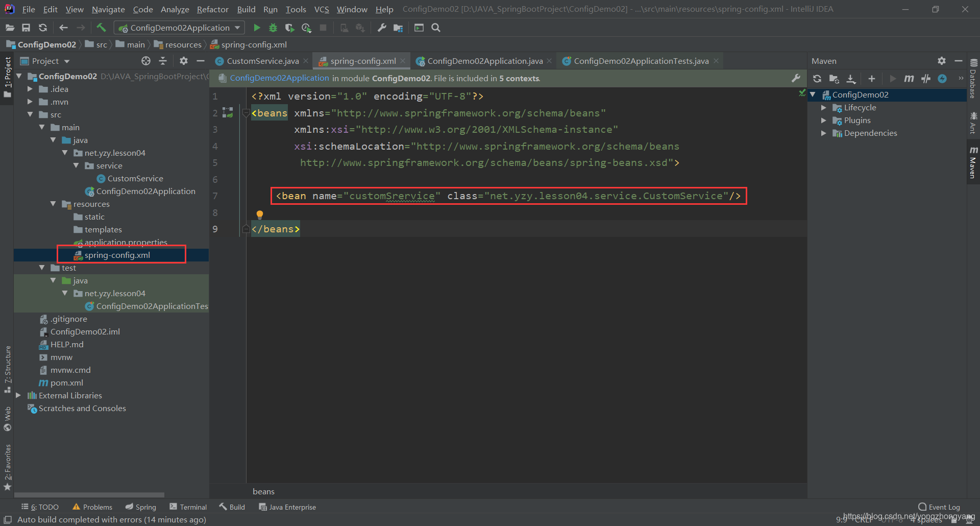Start debugging with the green bug icon
Image resolution: width=980 pixels, height=526 pixels.
[x=273, y=28]
